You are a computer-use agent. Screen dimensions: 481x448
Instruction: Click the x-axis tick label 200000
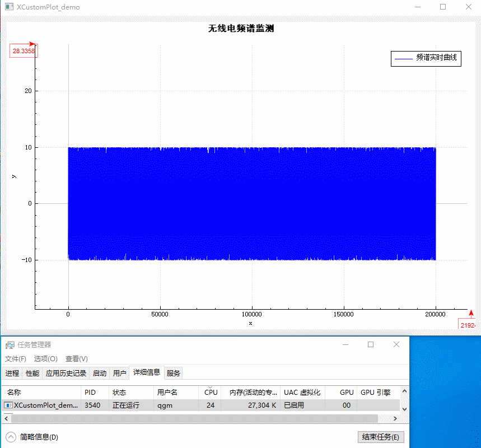(435, 314)
